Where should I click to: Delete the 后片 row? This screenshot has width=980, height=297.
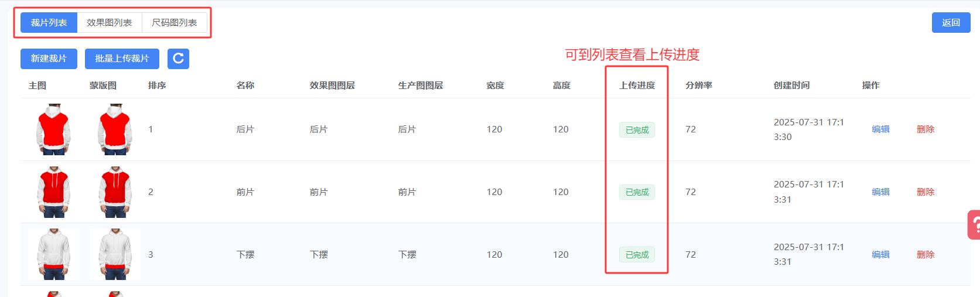[x=926, y=129]
